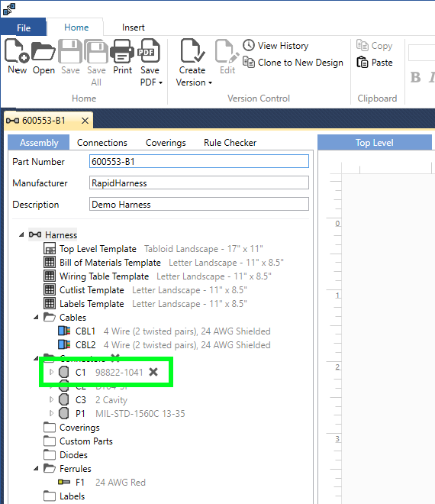The width and height of the screenshot is (435, 504).
Task: Click the Top Level Template icon
Action: [50, 249]
